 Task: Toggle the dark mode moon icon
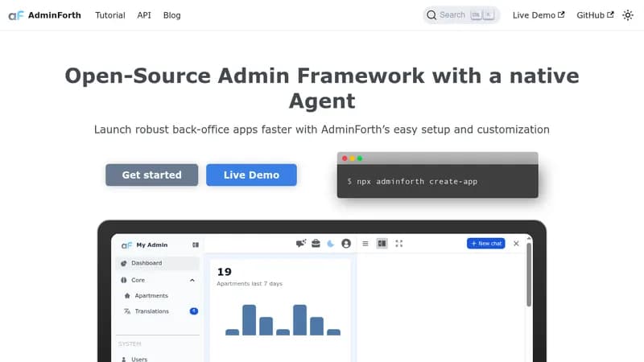tap(331, 244)
